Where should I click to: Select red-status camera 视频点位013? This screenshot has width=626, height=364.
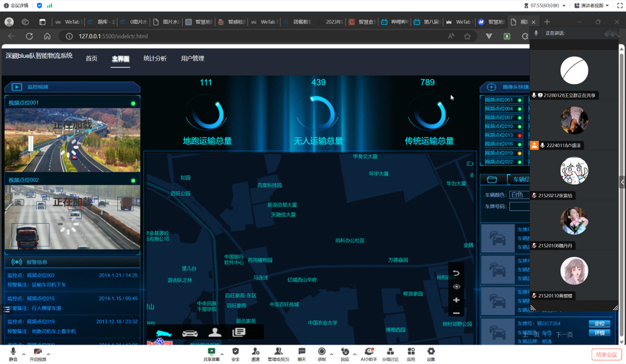(503, 135)
